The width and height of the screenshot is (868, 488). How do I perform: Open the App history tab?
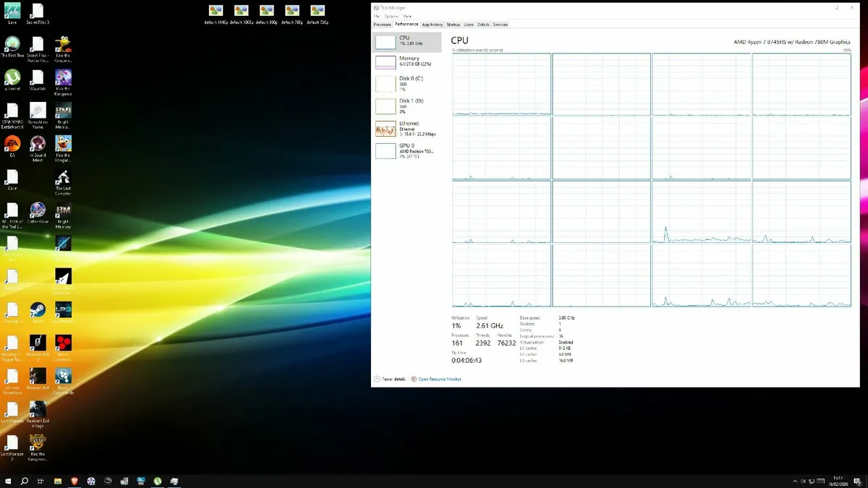pyautogui.click(x=433, y=24)
